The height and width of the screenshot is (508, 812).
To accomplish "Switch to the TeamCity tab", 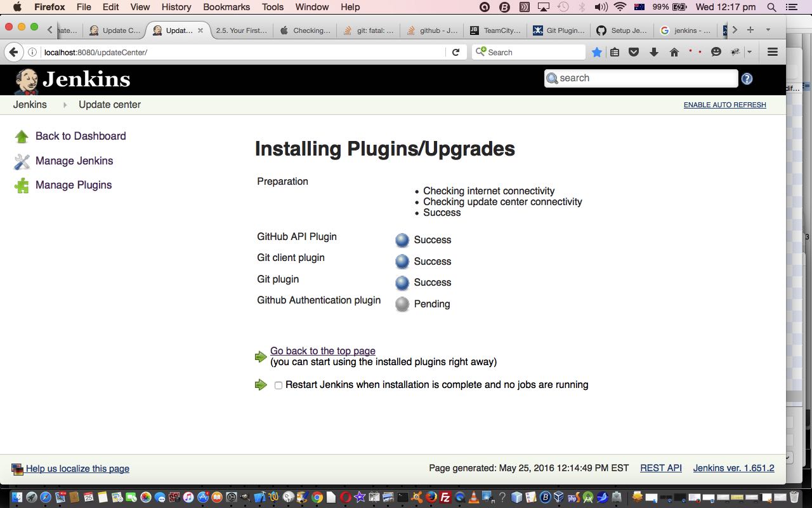I will pos(495,30).
